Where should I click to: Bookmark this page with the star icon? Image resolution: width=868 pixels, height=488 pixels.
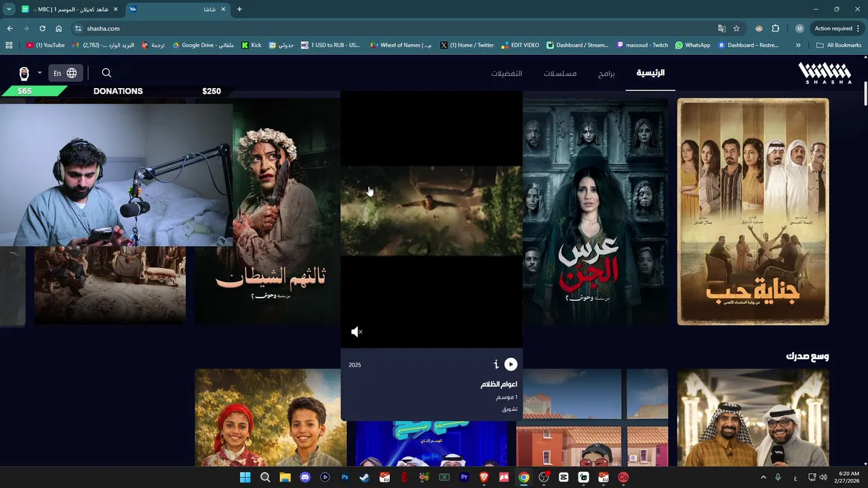[x=736, y=28]
